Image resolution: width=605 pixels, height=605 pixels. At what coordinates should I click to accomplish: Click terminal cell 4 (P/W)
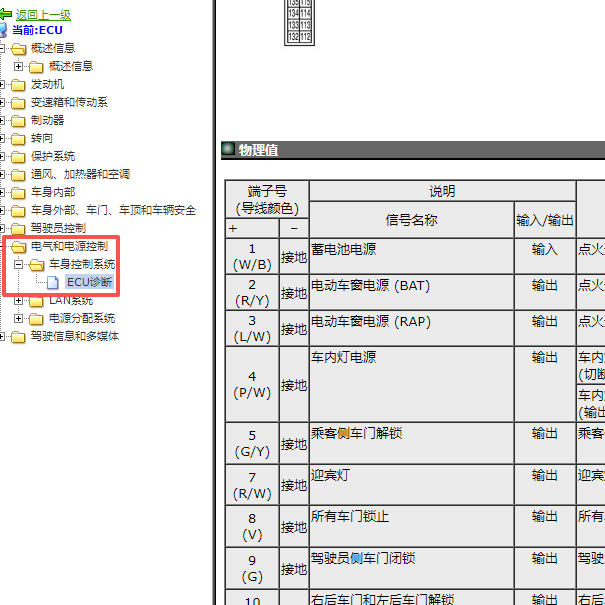point(252,384)
